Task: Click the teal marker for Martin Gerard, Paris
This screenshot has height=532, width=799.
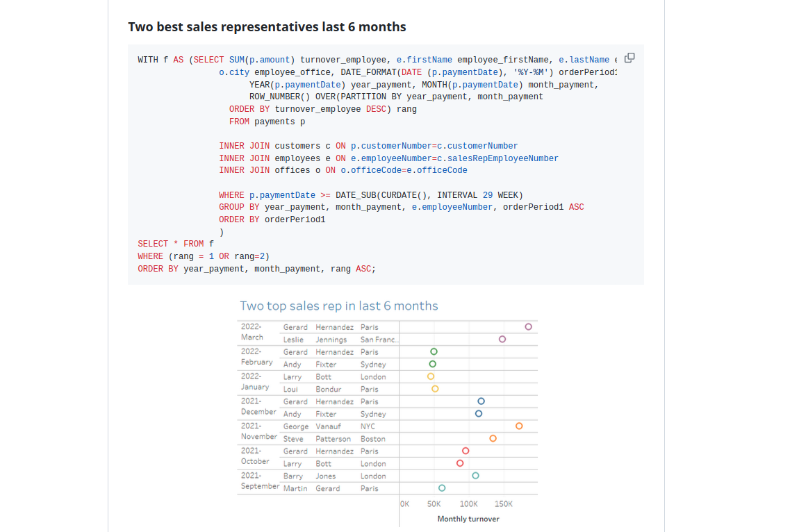Action: coord(442,488)
